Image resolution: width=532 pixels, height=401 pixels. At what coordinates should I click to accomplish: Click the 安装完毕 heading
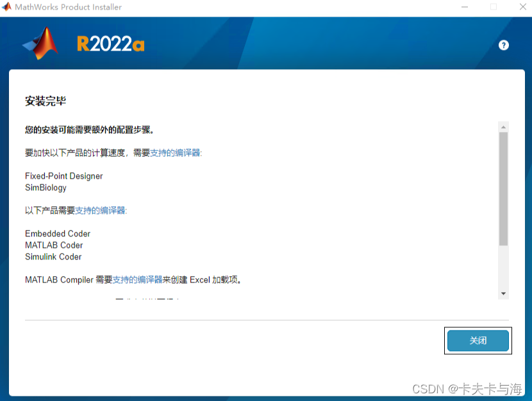[x=46, y=101]
